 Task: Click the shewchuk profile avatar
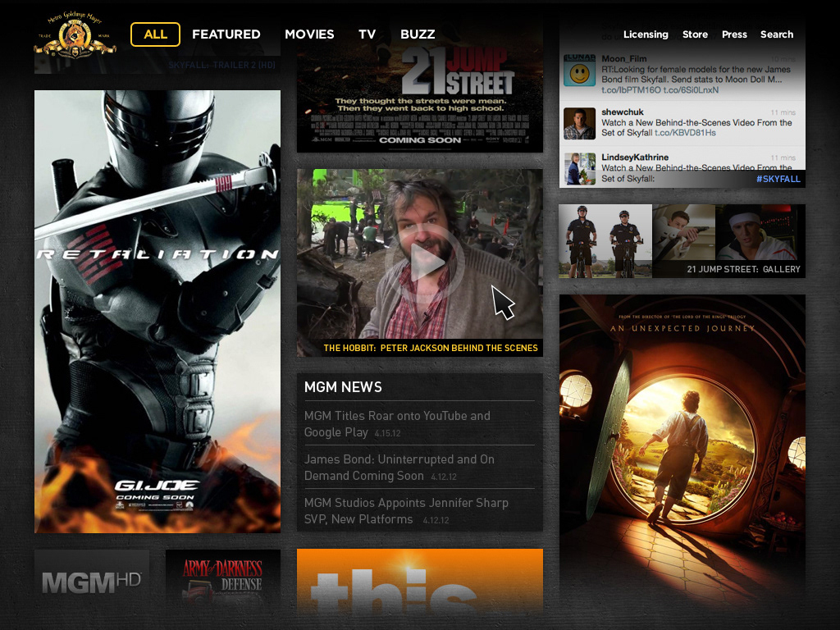coord(579,124)
